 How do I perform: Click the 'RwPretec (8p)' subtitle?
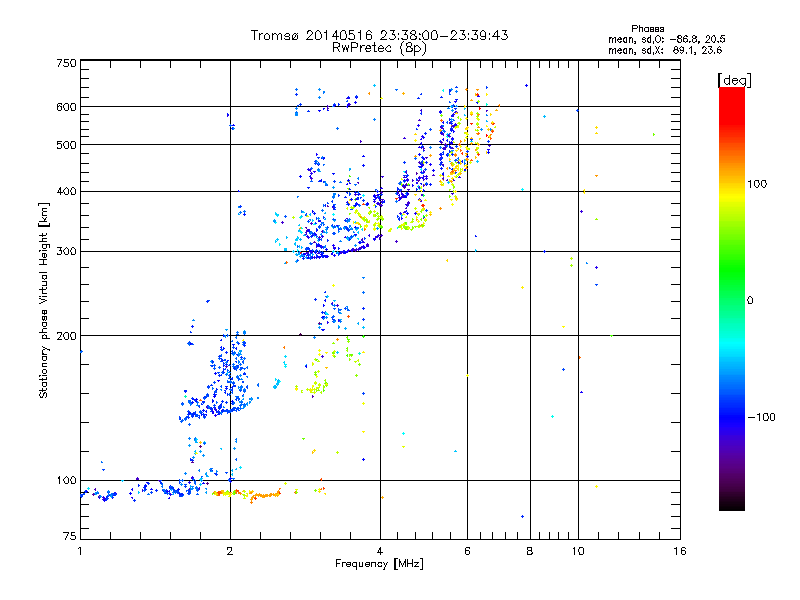379,48
